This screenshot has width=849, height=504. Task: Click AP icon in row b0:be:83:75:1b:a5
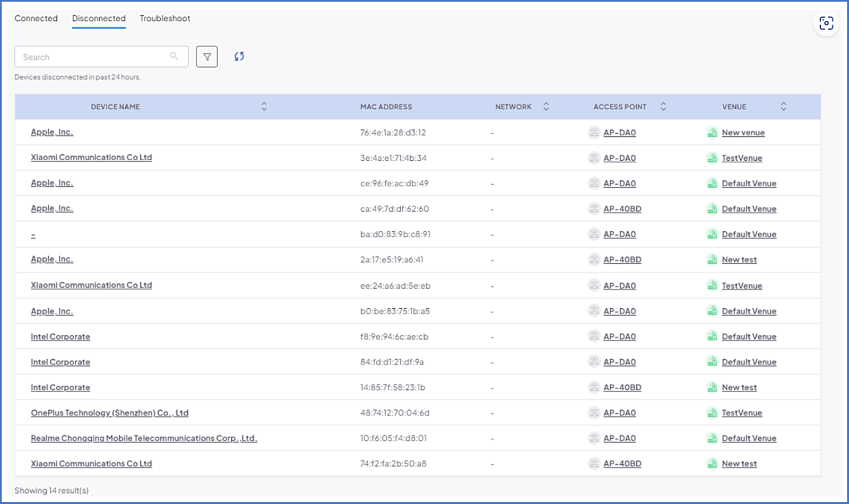pyautogui.click(x=594, y=311)
